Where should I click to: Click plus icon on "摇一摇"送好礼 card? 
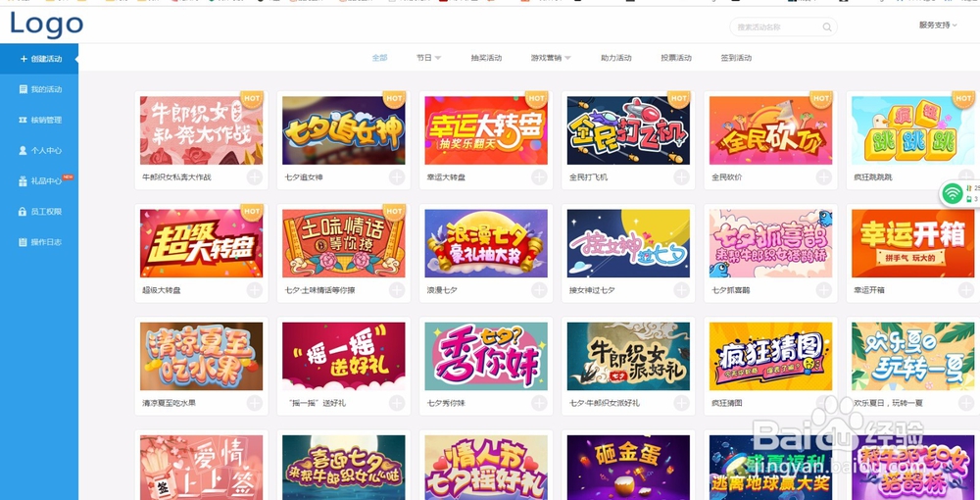pos(397,403)
